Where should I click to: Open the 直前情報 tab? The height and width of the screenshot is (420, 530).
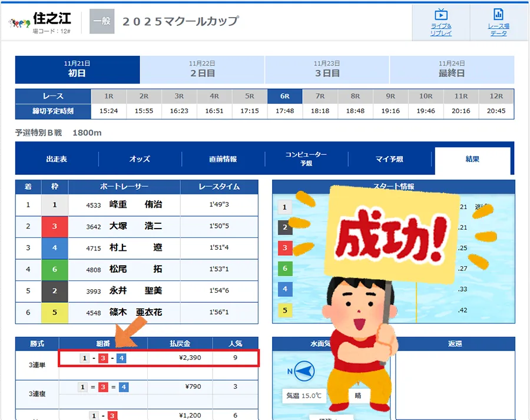[x=223, y=159]
